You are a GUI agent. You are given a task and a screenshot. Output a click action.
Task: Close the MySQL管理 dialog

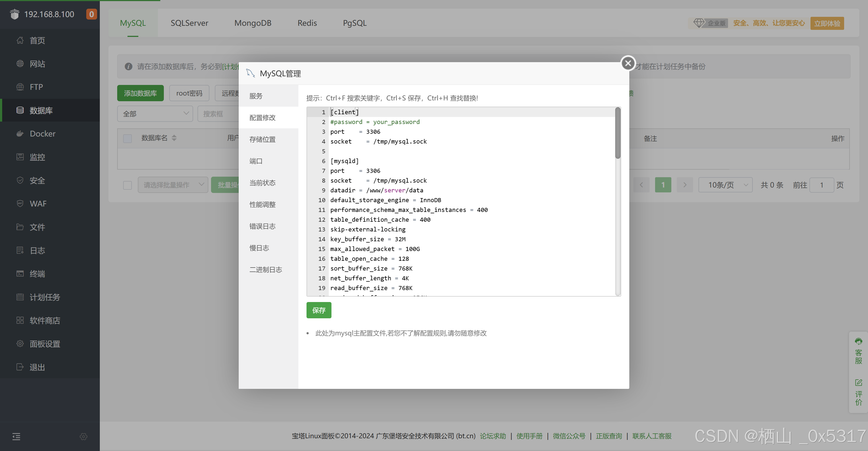coord(628,63)
